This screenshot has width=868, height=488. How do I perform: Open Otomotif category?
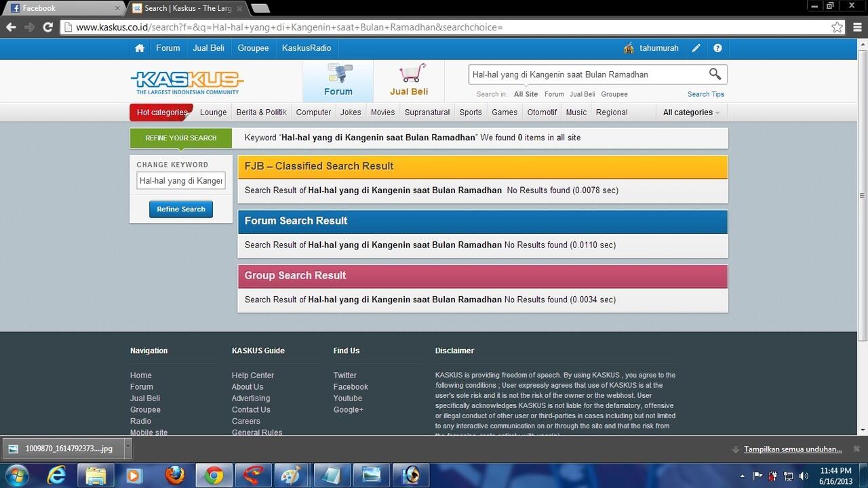542,113
